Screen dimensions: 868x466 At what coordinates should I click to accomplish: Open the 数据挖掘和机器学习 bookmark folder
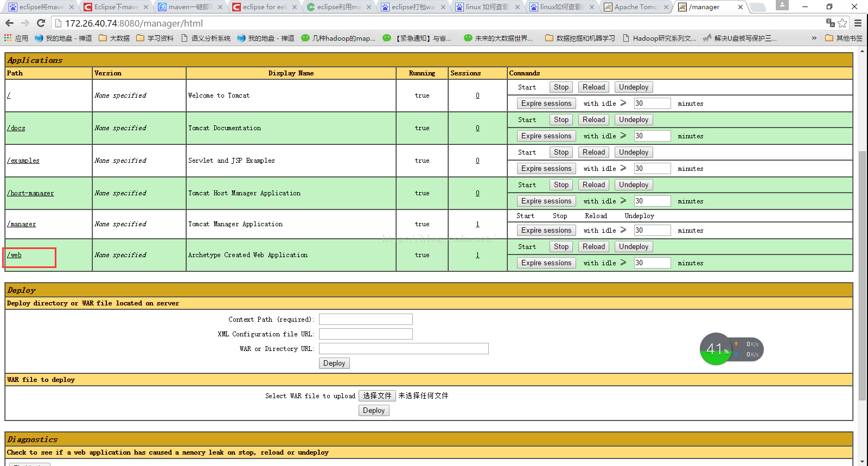580,38
